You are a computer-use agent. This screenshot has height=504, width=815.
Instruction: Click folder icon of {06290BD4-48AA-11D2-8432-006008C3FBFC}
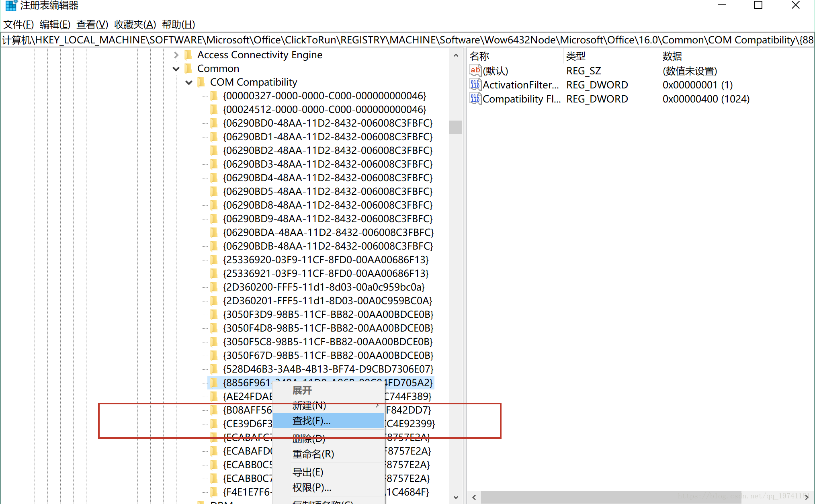point(214,178)
